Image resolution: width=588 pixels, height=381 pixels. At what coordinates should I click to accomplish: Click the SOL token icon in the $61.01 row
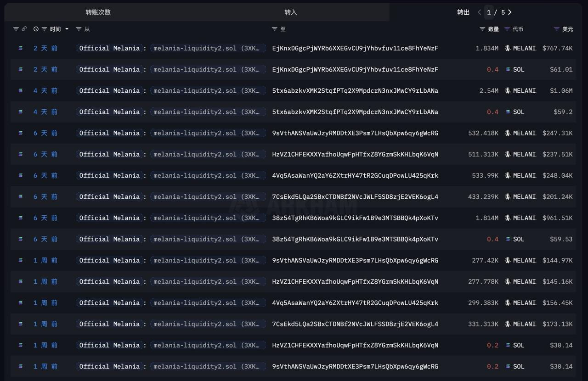508,69
